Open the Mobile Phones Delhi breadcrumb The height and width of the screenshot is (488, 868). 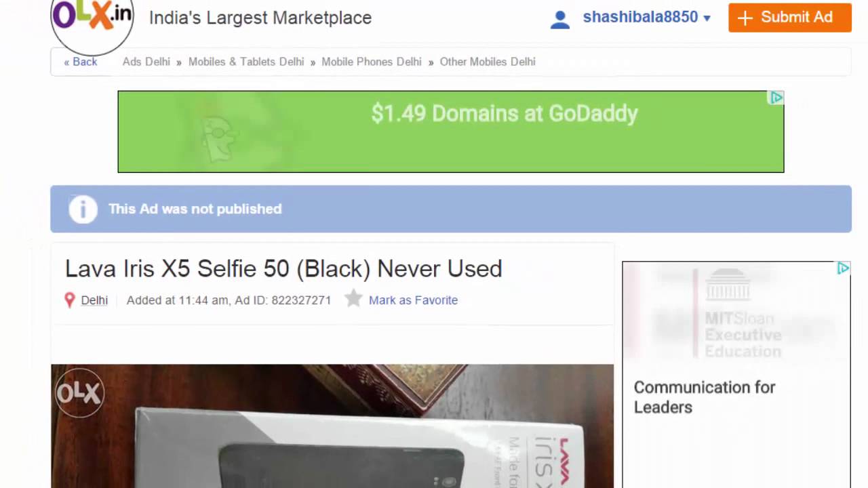pyautogui.click(x=372, y=62)
